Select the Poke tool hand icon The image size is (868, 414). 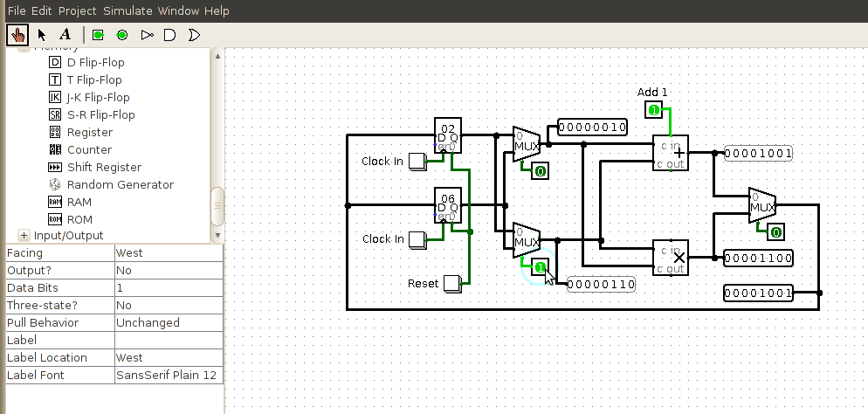(x=17, y=35)
